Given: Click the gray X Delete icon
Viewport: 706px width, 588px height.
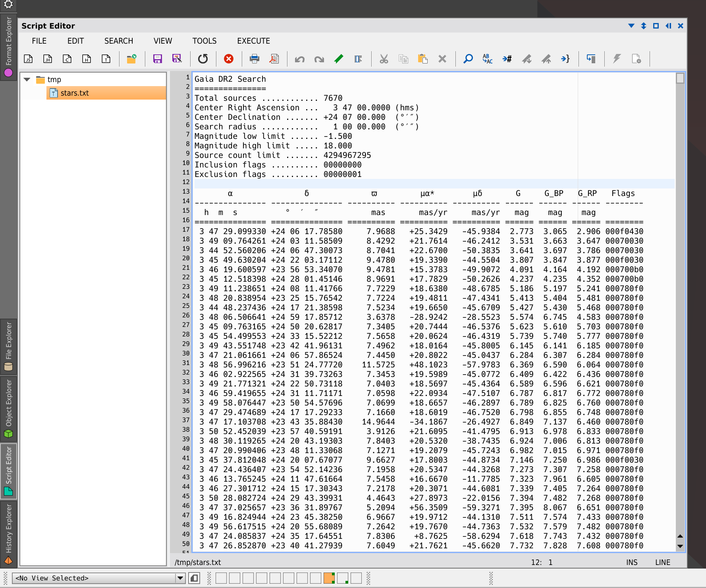Looking at the screenshot, I should coord(442,59).
